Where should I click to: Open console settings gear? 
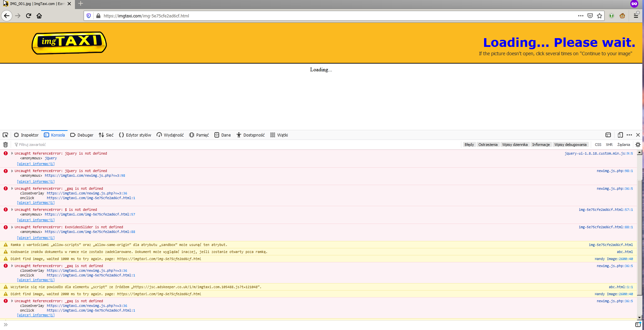[x=638, y=145]
